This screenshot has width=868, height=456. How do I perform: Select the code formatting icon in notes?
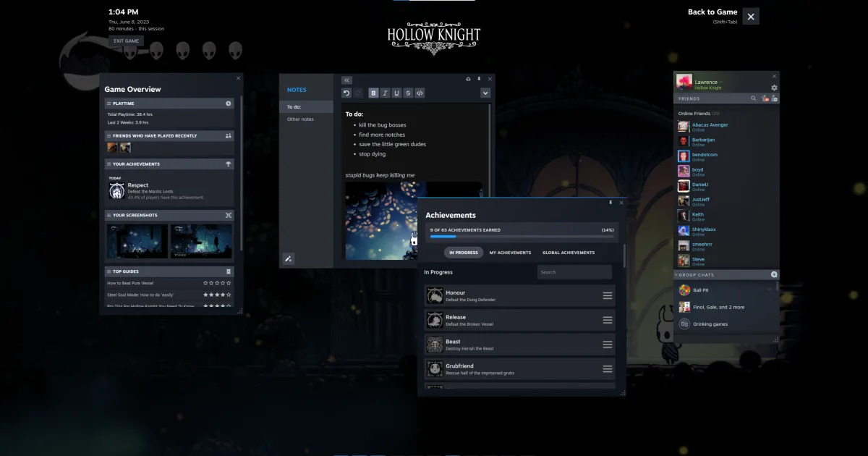pyautogui.click(x=420, y=93)
